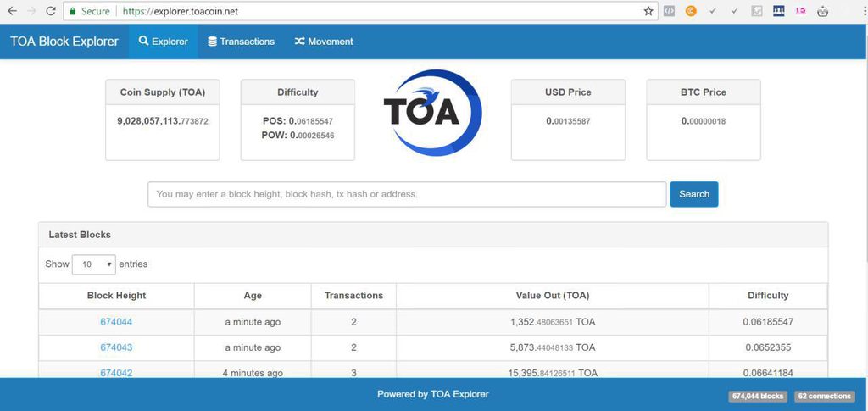Sort by Block Height column header

pyautogui.click(x=116, y=296)
